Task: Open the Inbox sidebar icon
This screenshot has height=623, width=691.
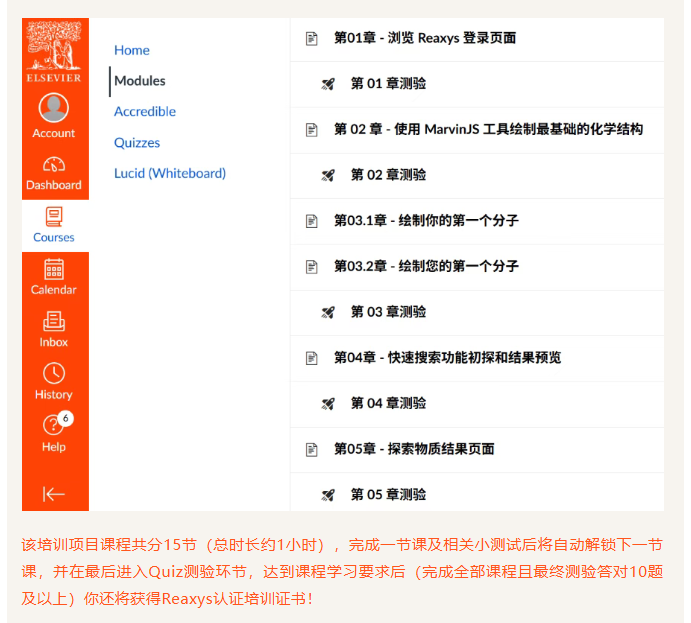Action: click(x=54, y=330)
